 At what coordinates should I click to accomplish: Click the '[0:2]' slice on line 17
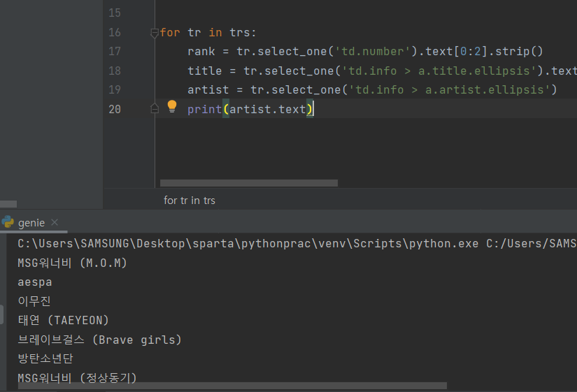pyautogui.click(x=471, y=52)
